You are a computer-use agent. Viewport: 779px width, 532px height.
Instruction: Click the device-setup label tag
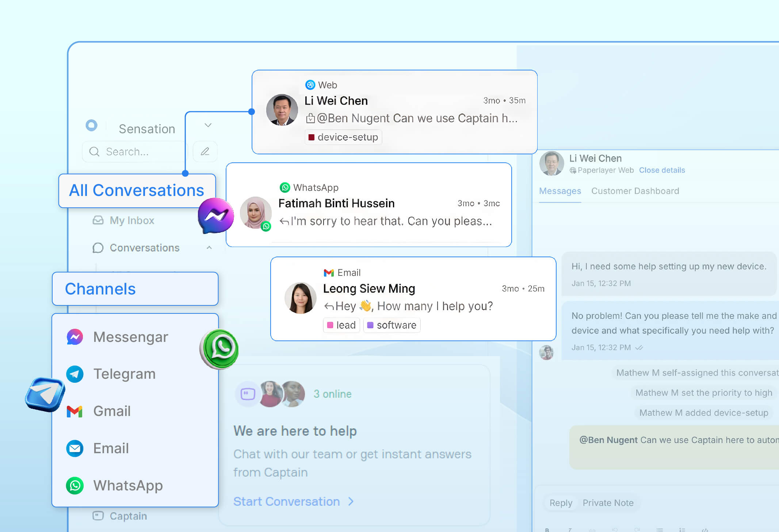click(x=343, y=137)
